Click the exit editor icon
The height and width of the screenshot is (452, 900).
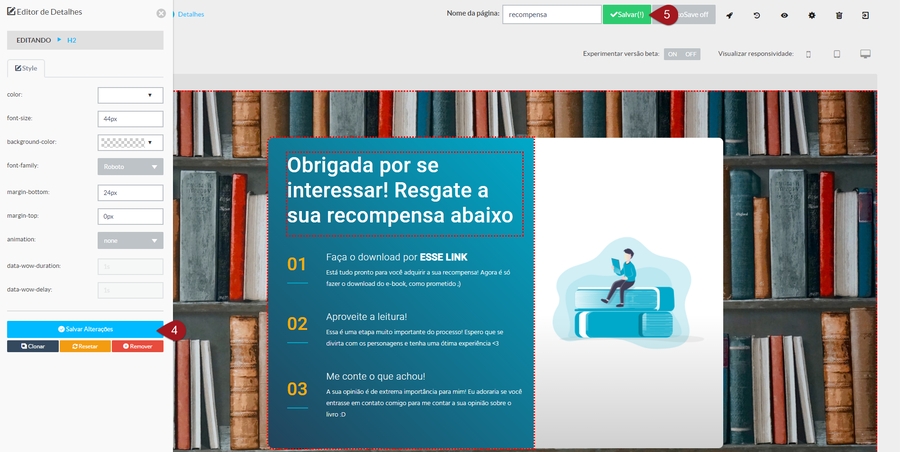[x=866, y=16]
